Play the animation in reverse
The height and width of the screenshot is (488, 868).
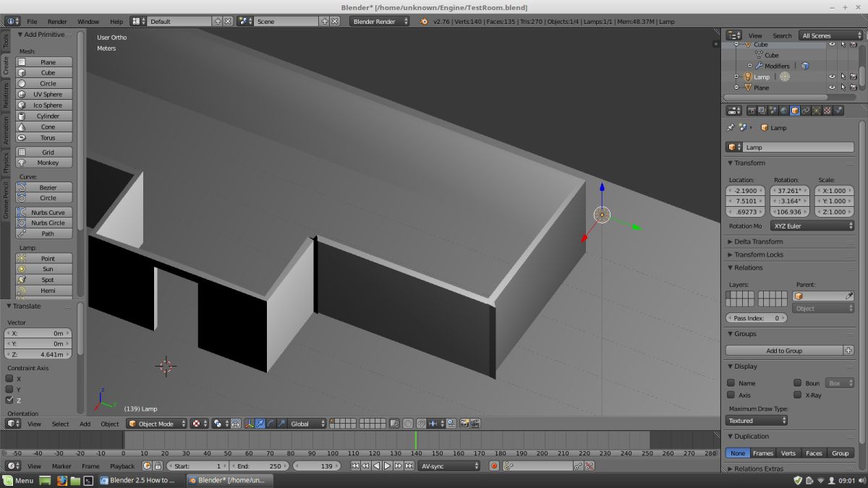(376, 466)
